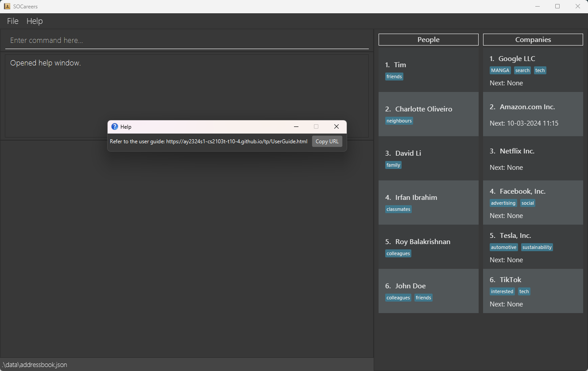
Task: Select the 'neighbours' tag on Charlotte Oliveiro
Action: click(399, 120)
